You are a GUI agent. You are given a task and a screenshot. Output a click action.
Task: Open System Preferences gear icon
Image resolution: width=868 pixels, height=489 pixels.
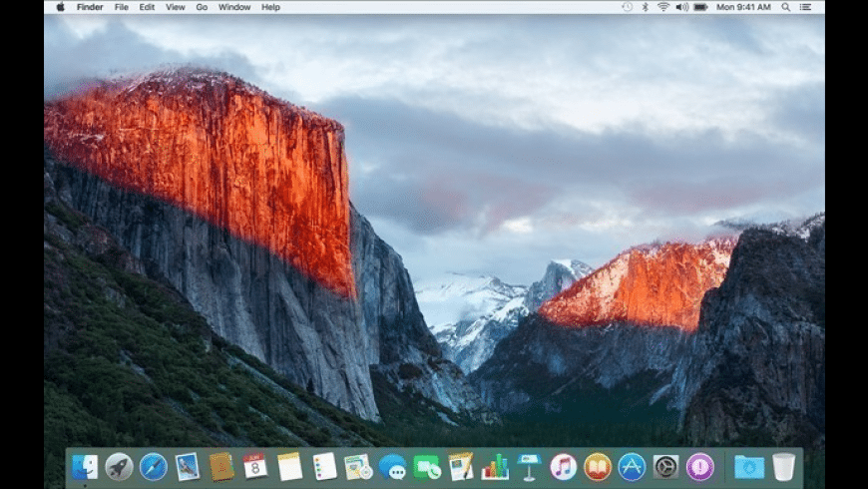tap(665, 467)
